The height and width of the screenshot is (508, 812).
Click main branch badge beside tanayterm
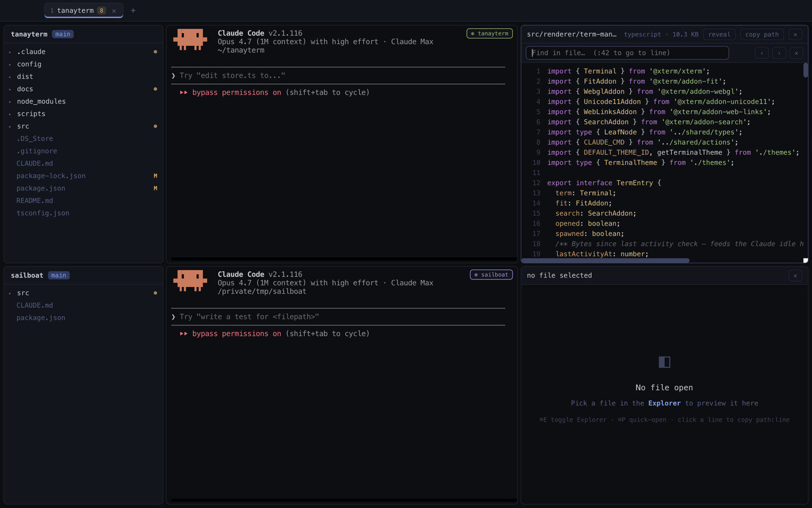pos(63,34)
